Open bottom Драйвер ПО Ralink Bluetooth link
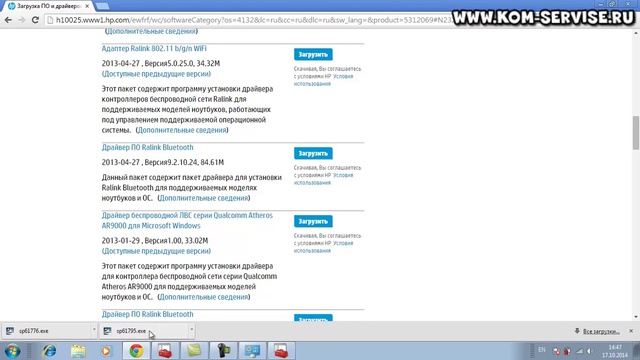 tap(147, 314)
